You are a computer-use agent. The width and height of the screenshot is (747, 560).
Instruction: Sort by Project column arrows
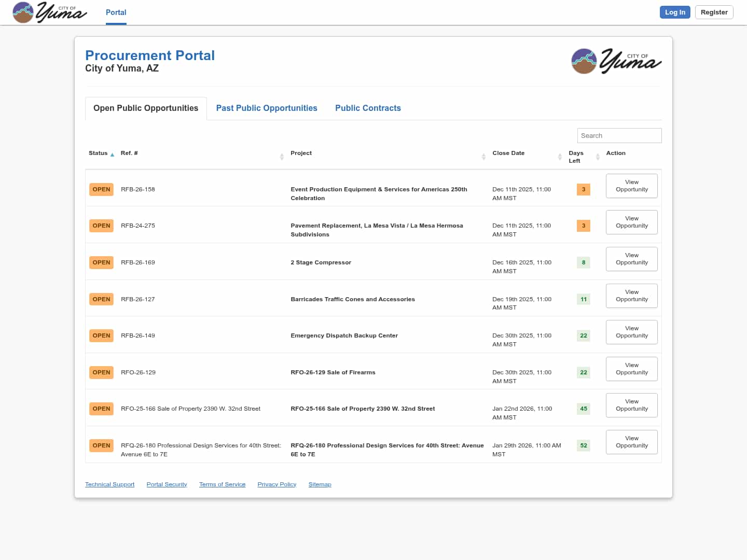483,157
